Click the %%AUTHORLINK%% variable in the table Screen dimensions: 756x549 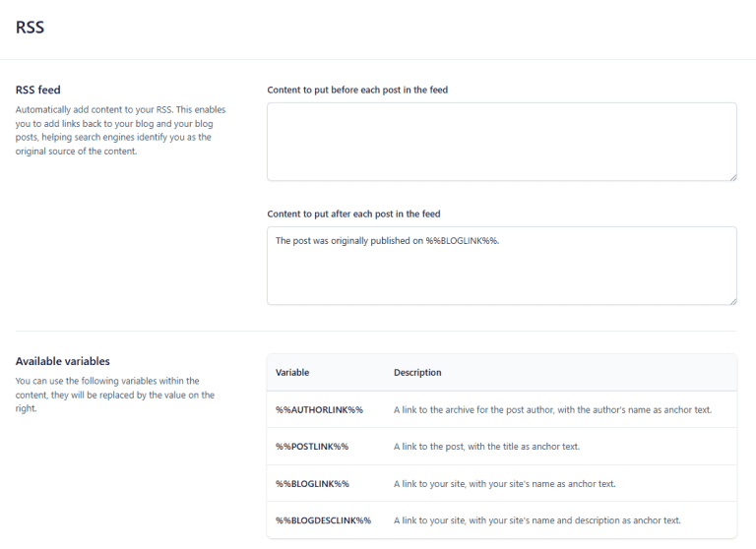[x=319, y=409]
